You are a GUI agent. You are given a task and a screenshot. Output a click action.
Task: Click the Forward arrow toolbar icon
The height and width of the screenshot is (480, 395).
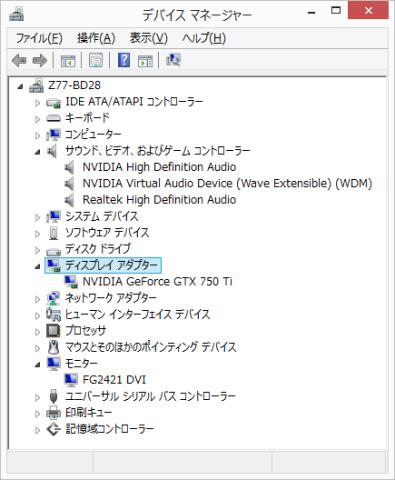click(40, 60)
